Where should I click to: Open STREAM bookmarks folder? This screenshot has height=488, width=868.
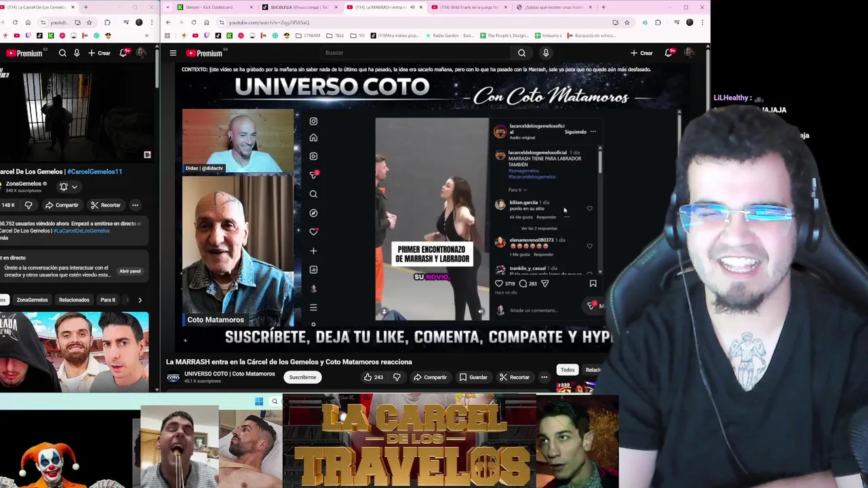308,35
